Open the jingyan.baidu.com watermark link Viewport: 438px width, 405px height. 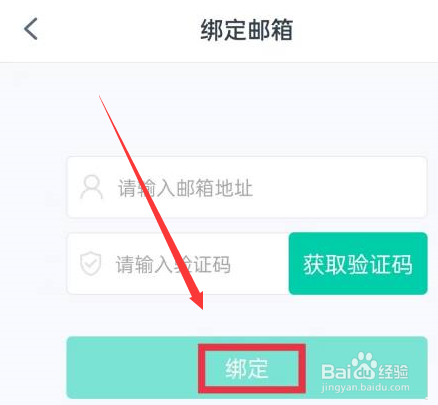(x=365, y=388)
